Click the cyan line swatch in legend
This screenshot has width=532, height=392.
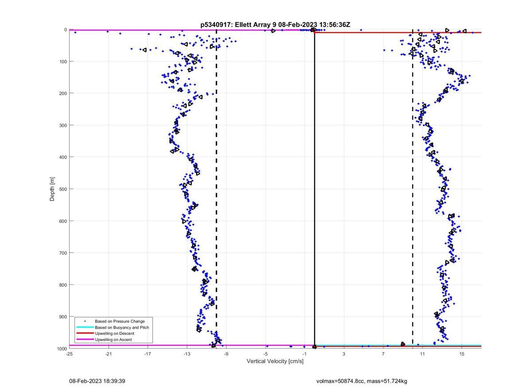(x=85, y=327)
